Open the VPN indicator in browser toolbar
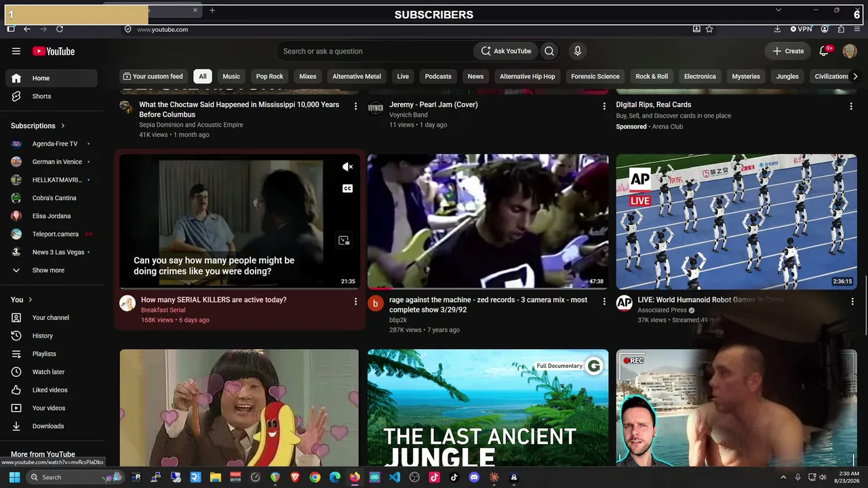The width and height of the screenshot is (868, 488). click(801, 29)
